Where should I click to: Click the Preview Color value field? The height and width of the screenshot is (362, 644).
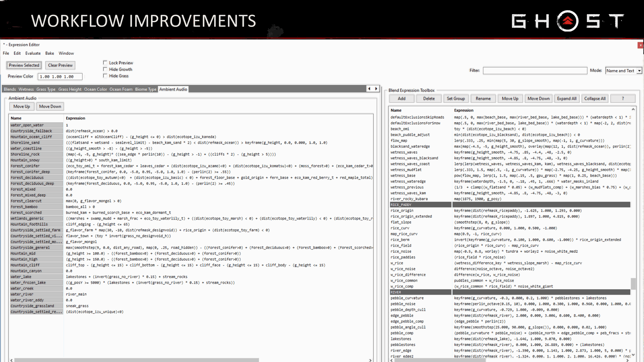point(60,76)
